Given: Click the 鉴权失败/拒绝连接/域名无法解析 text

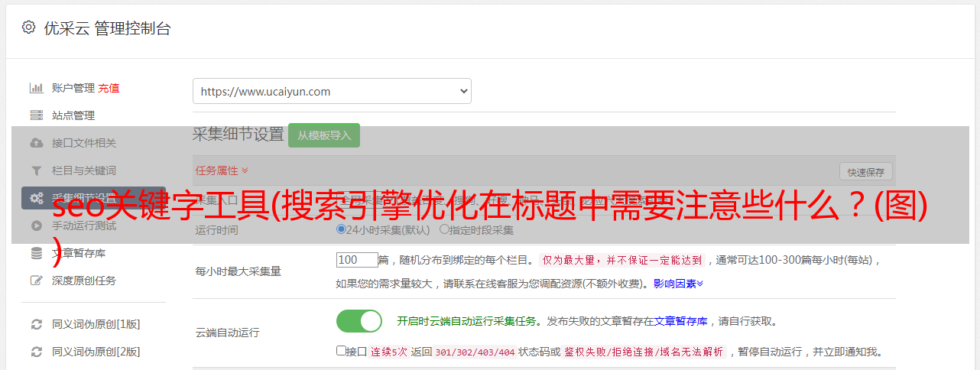Looking at the screenshot, I should pyautogui.click(x=644, y=352).
